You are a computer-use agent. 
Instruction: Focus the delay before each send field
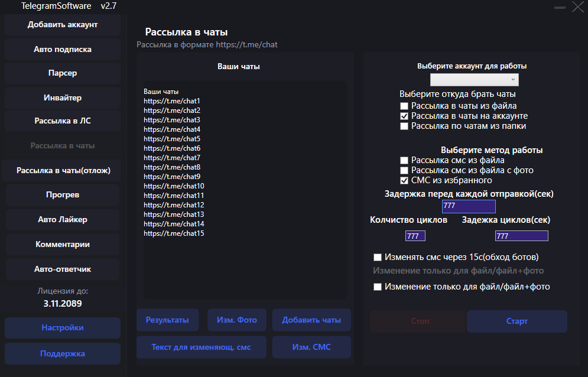click(x=469, y=206)
